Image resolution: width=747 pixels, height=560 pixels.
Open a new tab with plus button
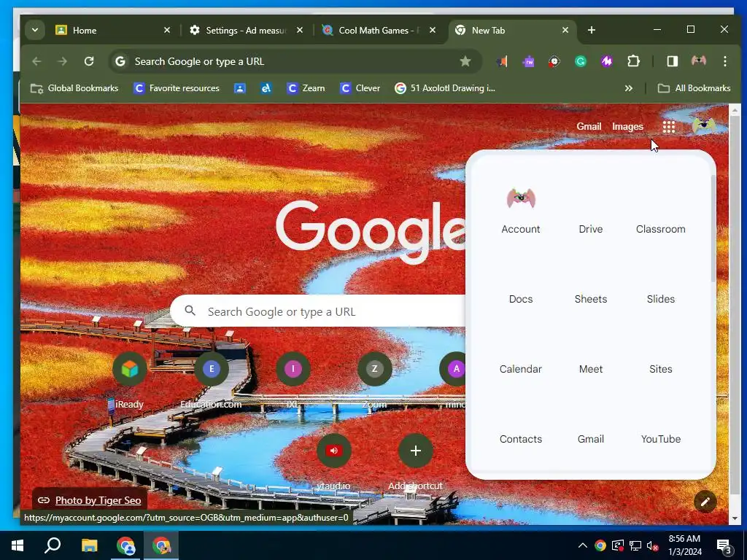tap(591, 30)
